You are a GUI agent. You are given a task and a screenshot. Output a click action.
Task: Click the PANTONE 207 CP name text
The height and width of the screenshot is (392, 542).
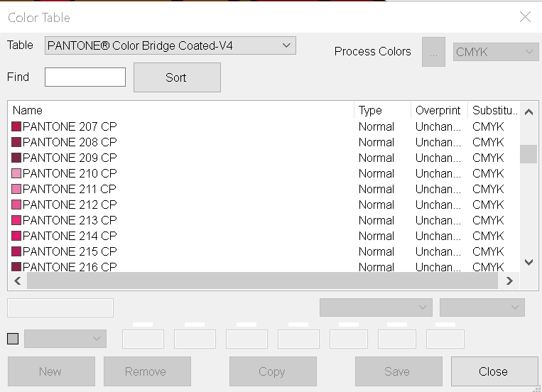point(70,126)
